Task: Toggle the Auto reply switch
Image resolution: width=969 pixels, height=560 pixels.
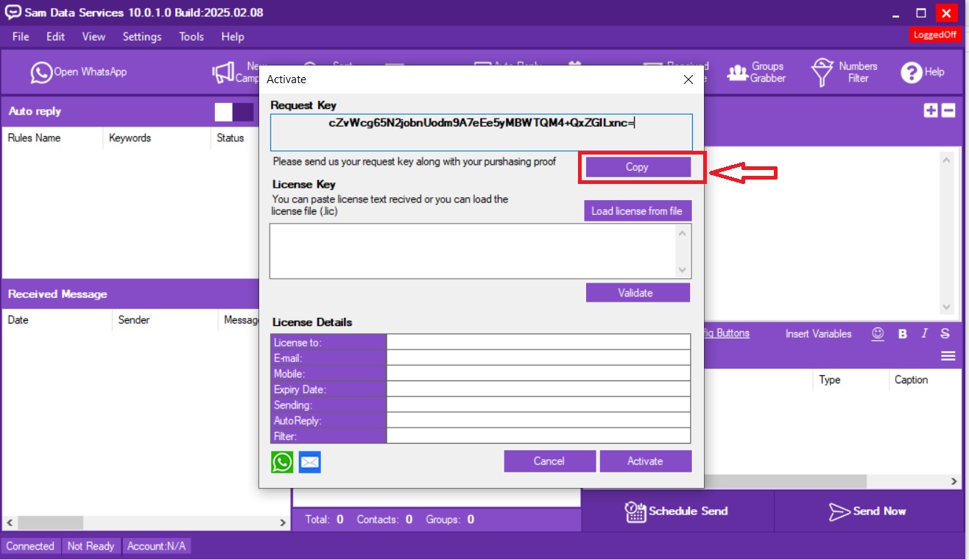Action: [234, 112]
